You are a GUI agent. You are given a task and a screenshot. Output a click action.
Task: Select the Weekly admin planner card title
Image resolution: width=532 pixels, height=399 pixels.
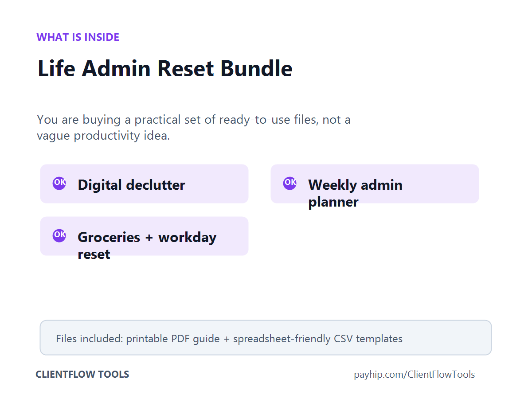click(355, 193)
